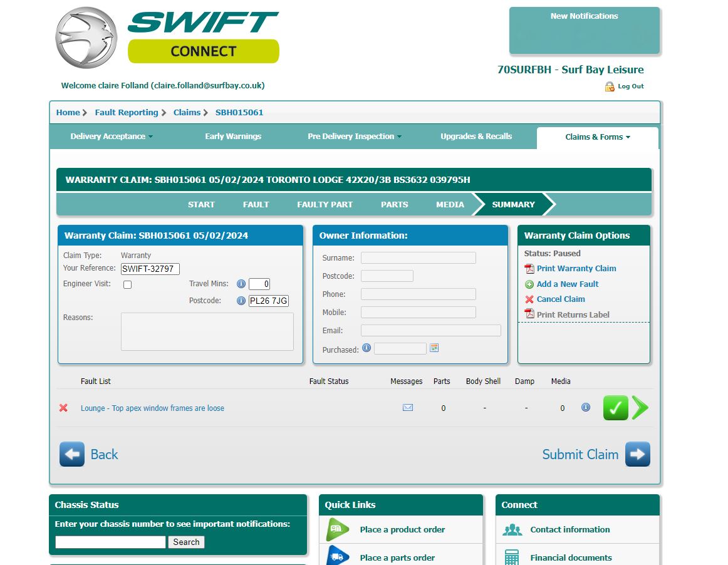Click the Financial documents link
Screen dimensions: 728x565
point(571,558)
